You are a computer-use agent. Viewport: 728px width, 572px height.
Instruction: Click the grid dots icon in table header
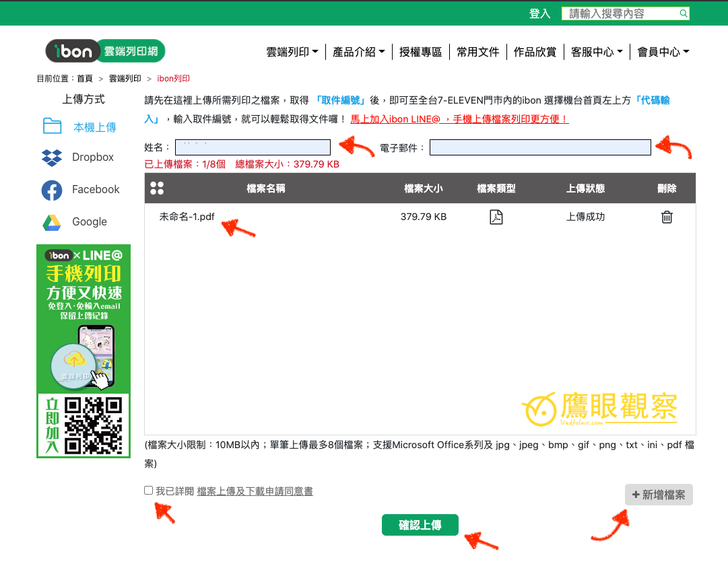[x=157, y=188]
